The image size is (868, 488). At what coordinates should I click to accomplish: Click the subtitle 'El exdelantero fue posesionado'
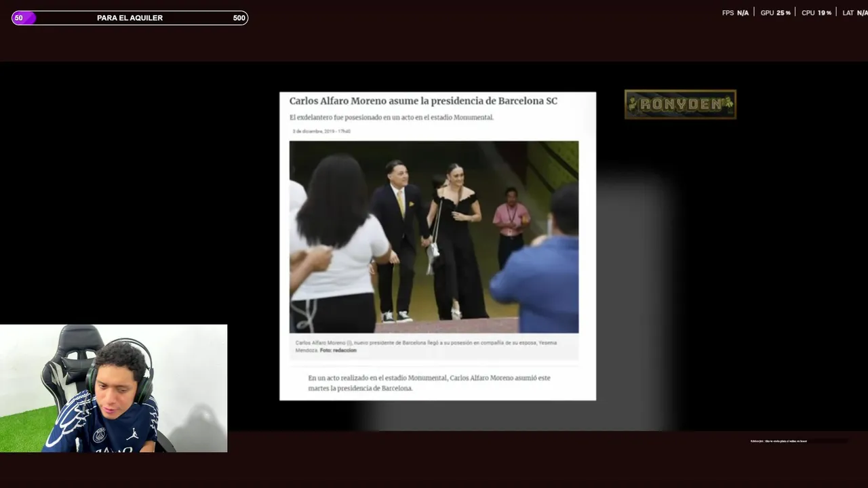(x=391, y=117)
